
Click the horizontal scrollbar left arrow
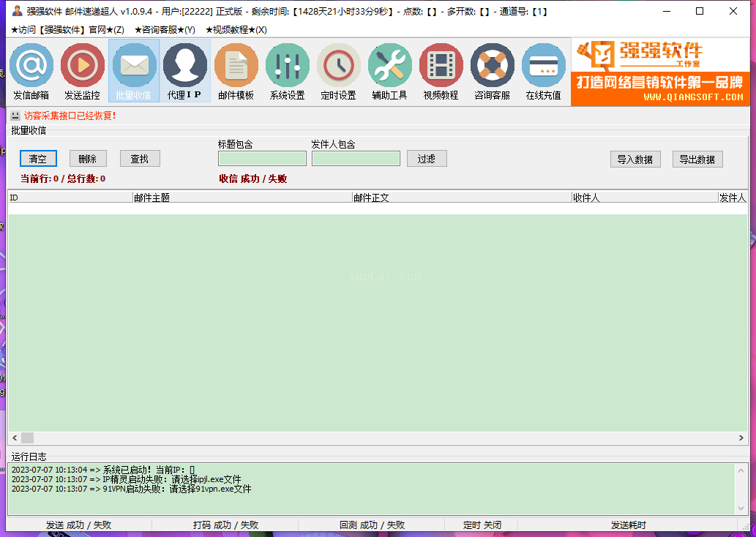14,438
